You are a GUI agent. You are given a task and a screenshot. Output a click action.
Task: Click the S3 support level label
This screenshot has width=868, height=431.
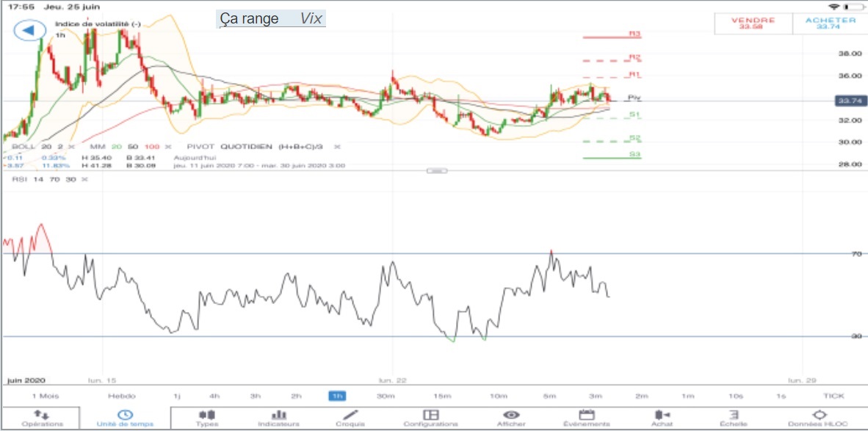635,154
